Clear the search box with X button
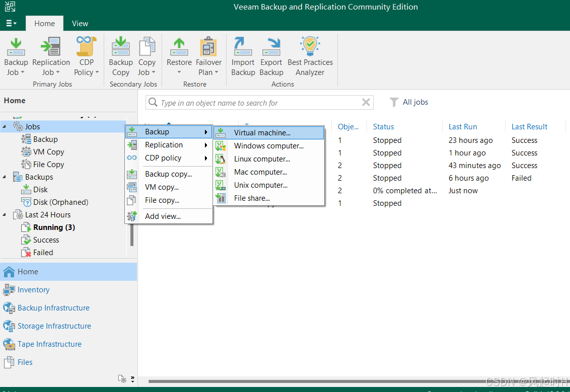The image size is (570, 392). [x=366, y=103]
